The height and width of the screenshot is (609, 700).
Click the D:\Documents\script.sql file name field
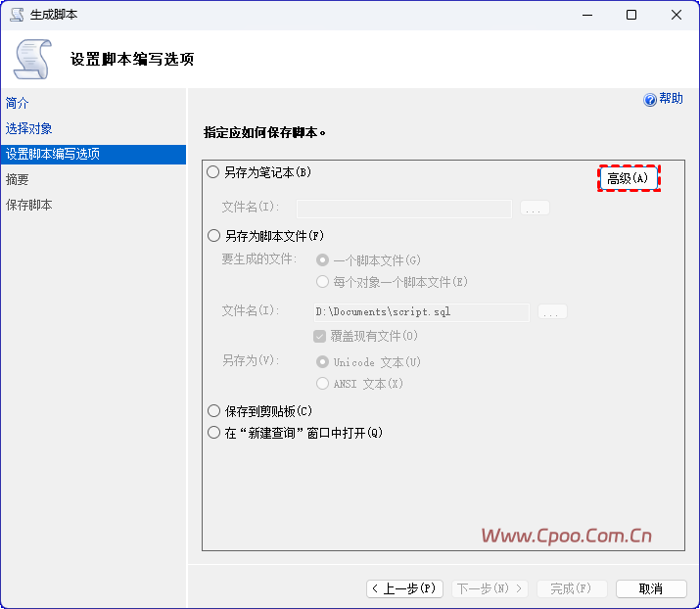pos(421,312)
